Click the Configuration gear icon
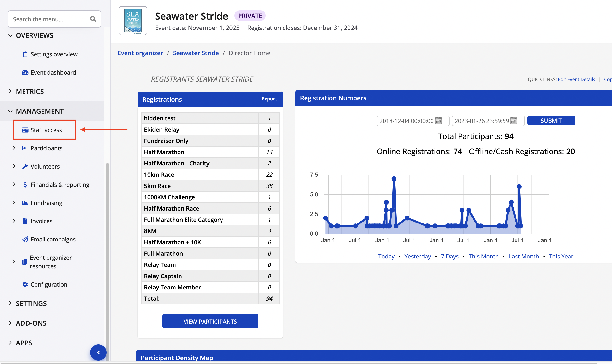 [x=25, y=284]
